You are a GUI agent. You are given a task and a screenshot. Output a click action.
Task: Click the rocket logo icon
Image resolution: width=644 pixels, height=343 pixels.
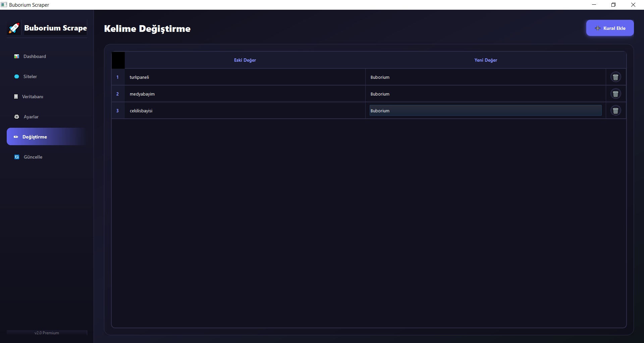(14, 28)
